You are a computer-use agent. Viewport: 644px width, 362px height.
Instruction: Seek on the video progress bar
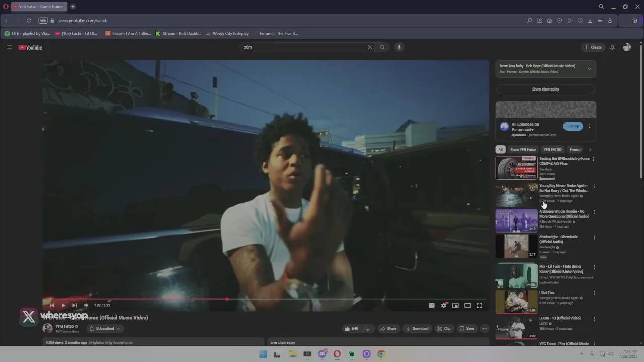265,299
